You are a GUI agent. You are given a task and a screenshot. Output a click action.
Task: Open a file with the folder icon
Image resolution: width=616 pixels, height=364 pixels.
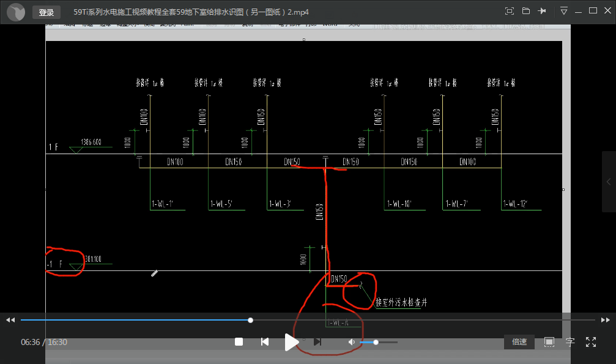[525, 11]
